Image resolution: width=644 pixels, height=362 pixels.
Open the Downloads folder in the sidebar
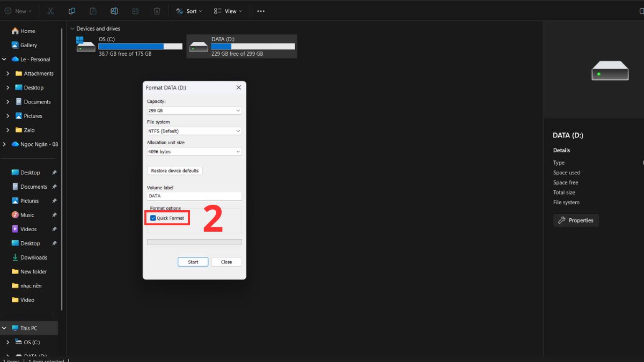coord(33,257)
